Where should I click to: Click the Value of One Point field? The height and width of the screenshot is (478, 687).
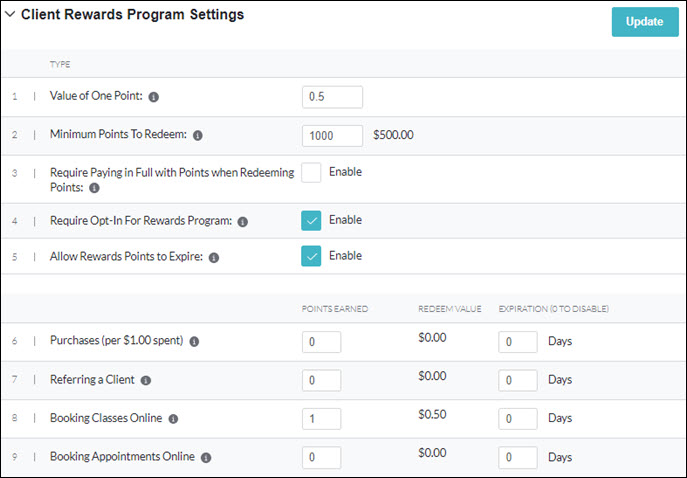coord(332,97)
